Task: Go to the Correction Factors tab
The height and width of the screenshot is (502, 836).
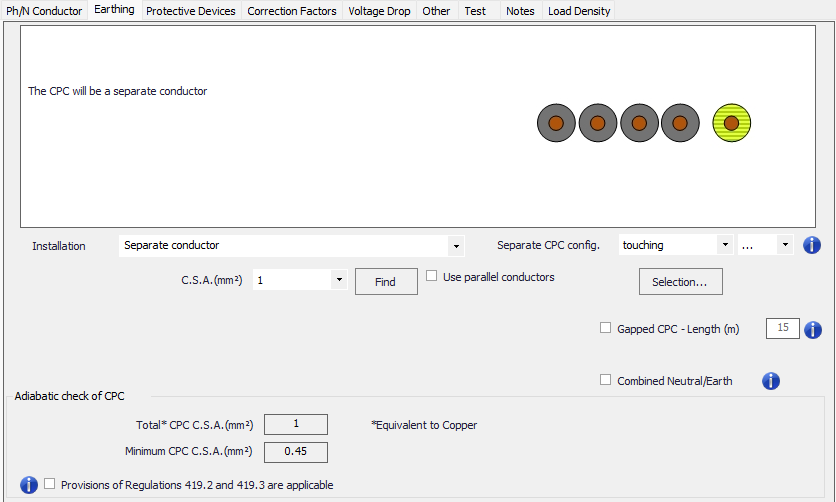Action: coord(292,11)
